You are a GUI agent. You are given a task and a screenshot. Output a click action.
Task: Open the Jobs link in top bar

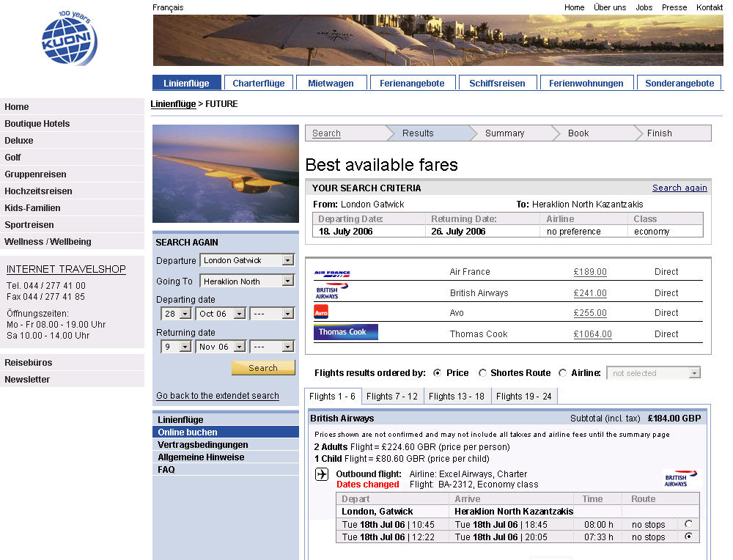tap(644, 7)
